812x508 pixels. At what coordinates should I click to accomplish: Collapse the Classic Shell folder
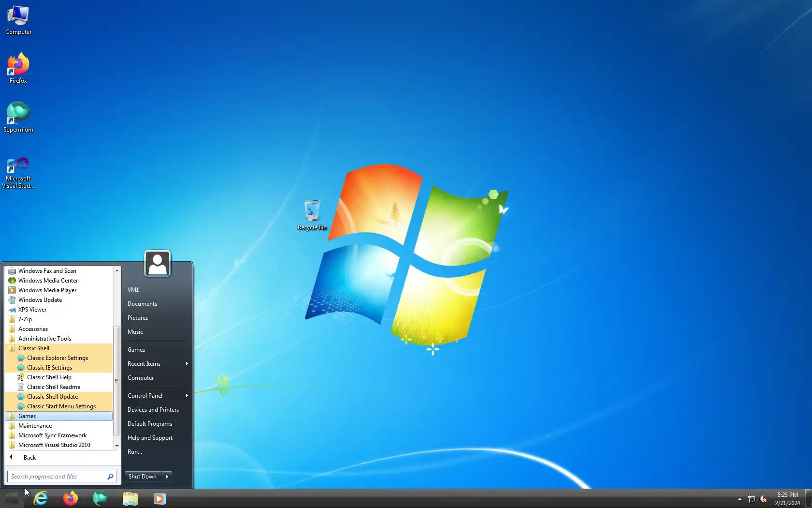[59, 348]
